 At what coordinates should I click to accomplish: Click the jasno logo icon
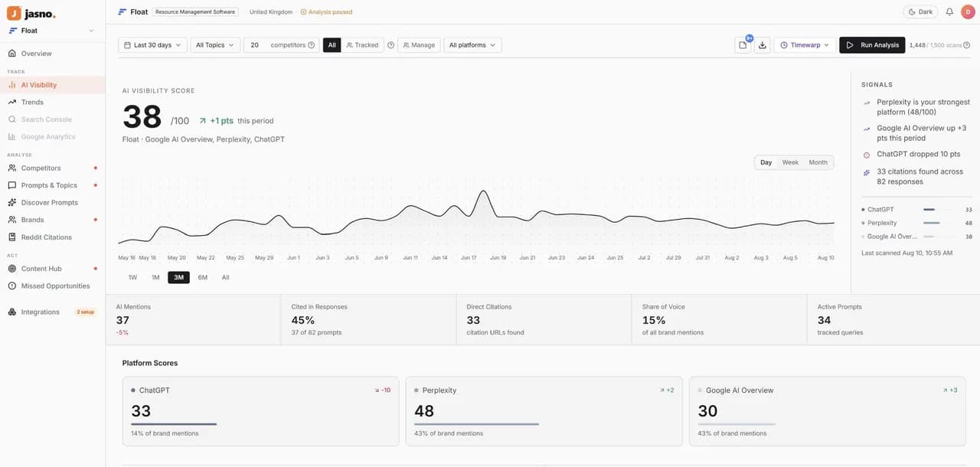coord(14,13)
